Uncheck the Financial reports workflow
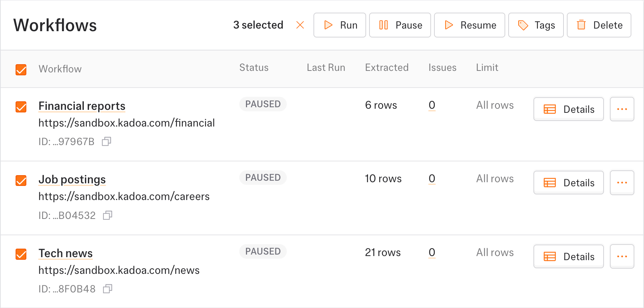644x308 pixels. [21, 107]
